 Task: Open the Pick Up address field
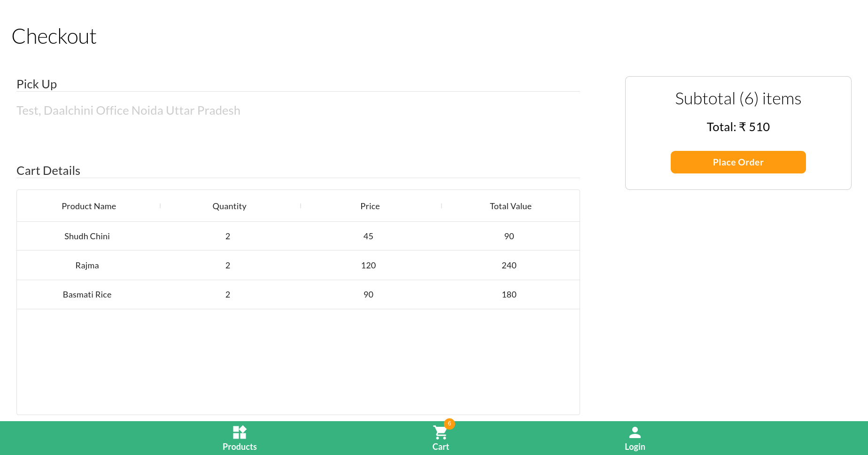click(x=128, y=110)
